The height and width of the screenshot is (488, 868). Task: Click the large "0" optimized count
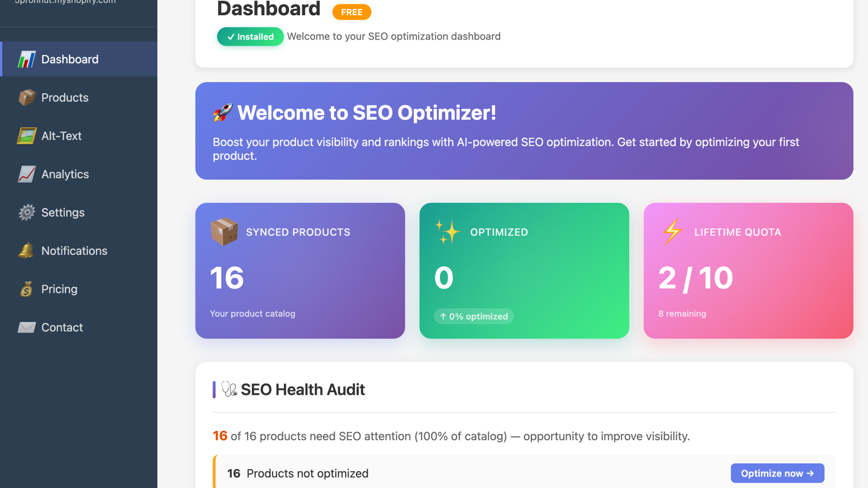click(444, 278)
